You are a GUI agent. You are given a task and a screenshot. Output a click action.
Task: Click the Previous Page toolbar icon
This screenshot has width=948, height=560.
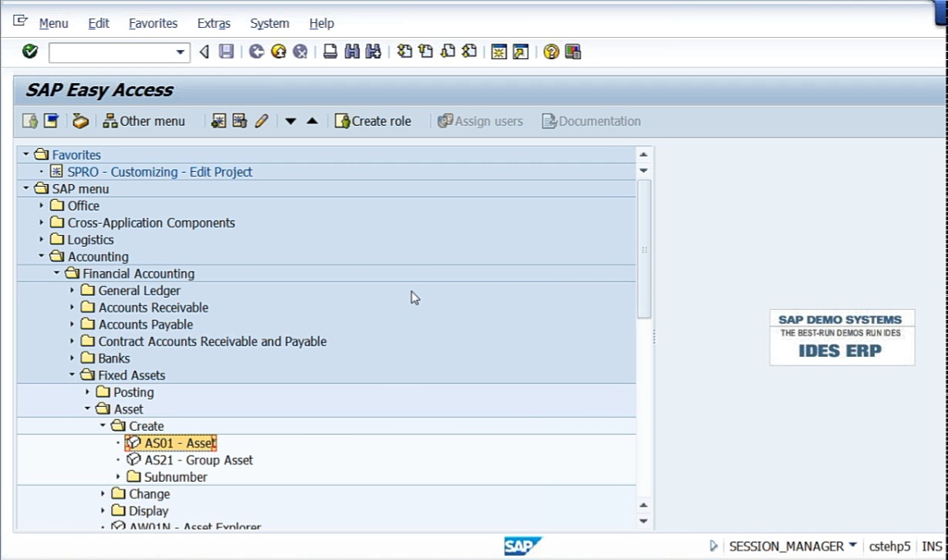point(426,52)
